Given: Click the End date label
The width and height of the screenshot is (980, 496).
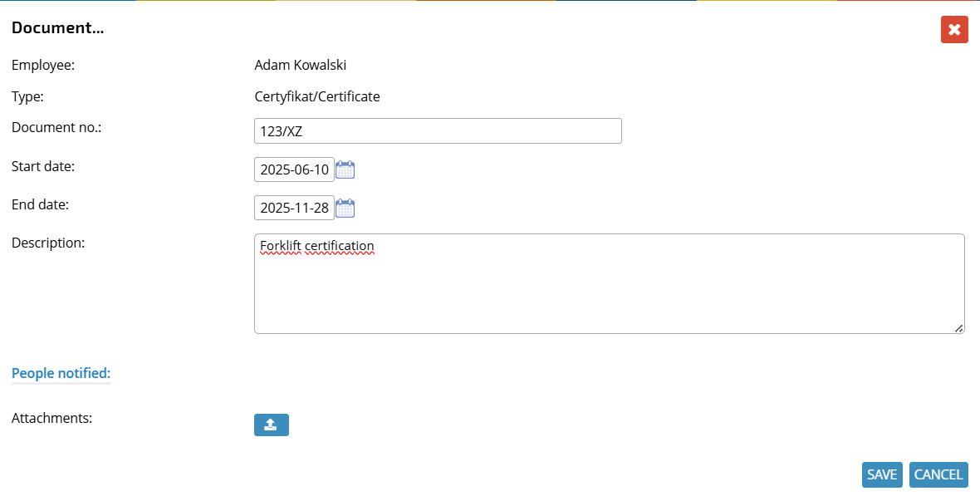Looking at the screenshot, I should click(41, 204).
